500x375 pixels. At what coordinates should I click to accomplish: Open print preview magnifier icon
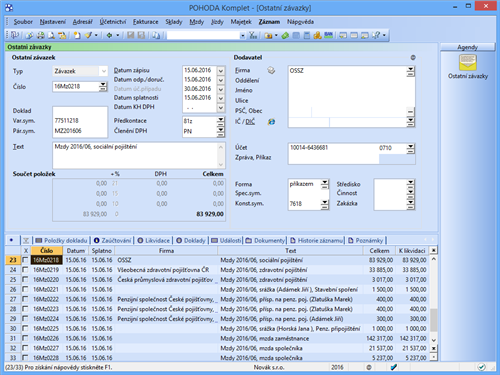tap(51, 35)
